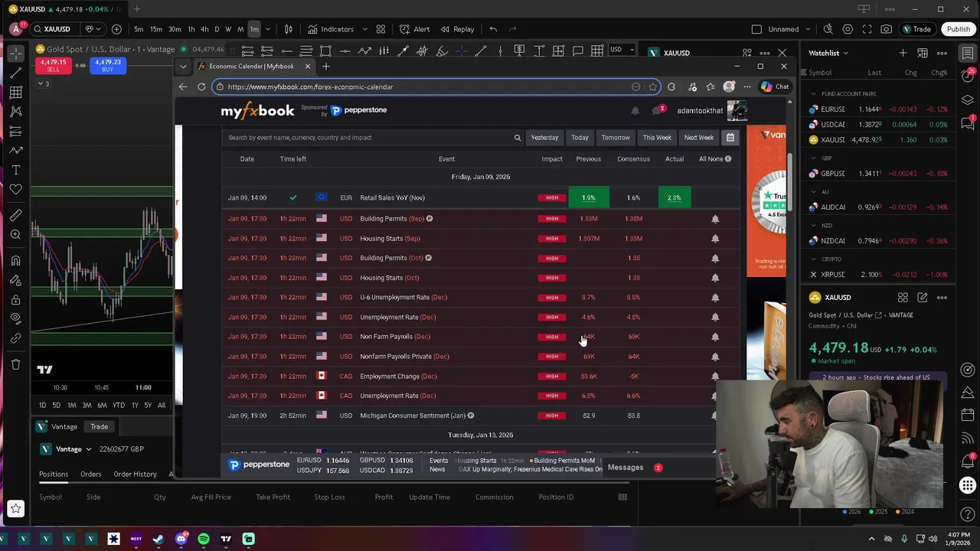
Task: Filter calendar to This Week
Action: [x=657, y=138]
